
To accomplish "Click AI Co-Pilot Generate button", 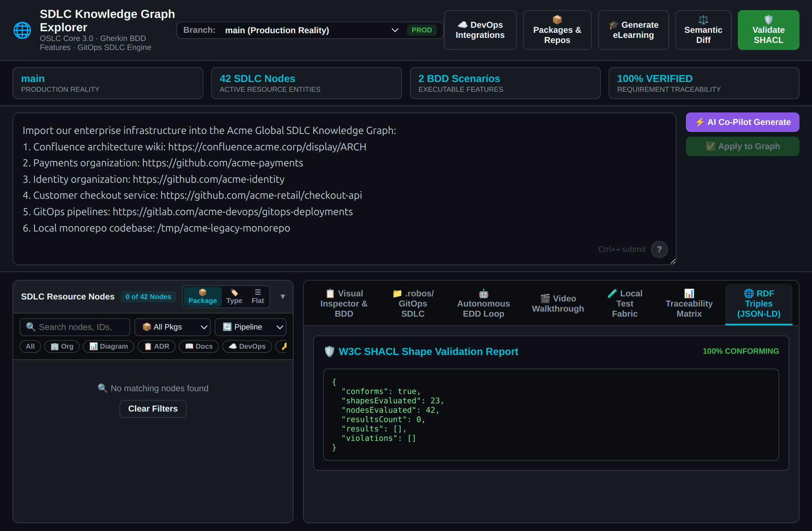I will [743, 122].
